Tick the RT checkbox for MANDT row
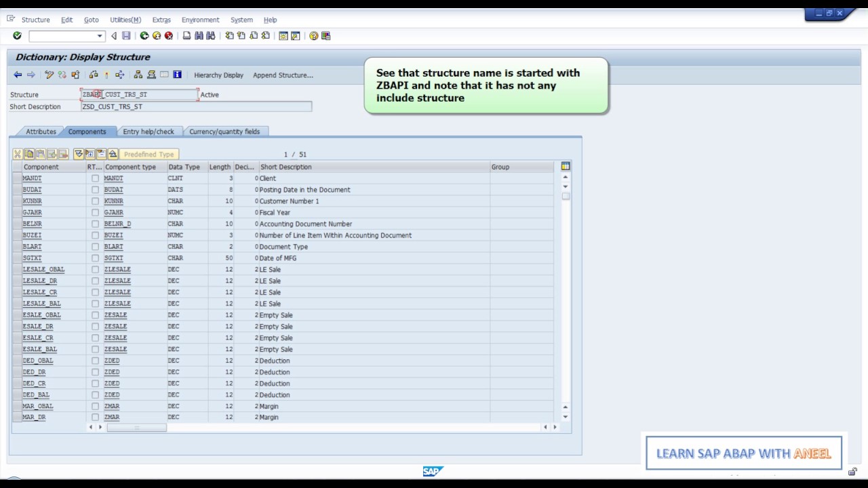868x488 pixels. coord(95,178)
